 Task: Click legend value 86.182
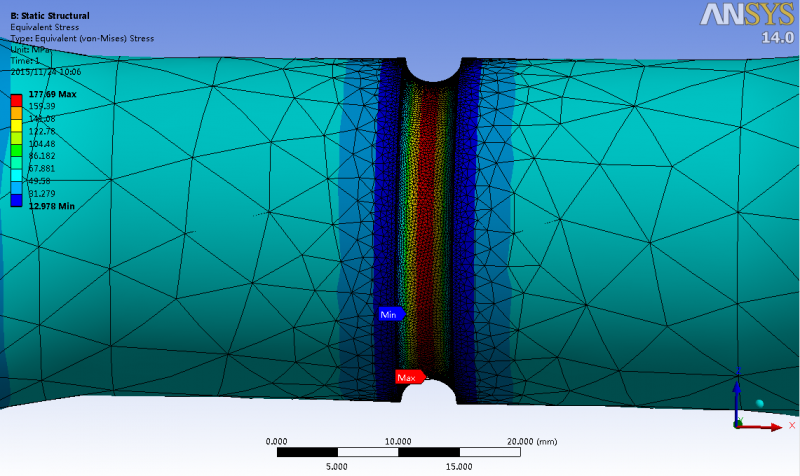(x=42, y=156)
